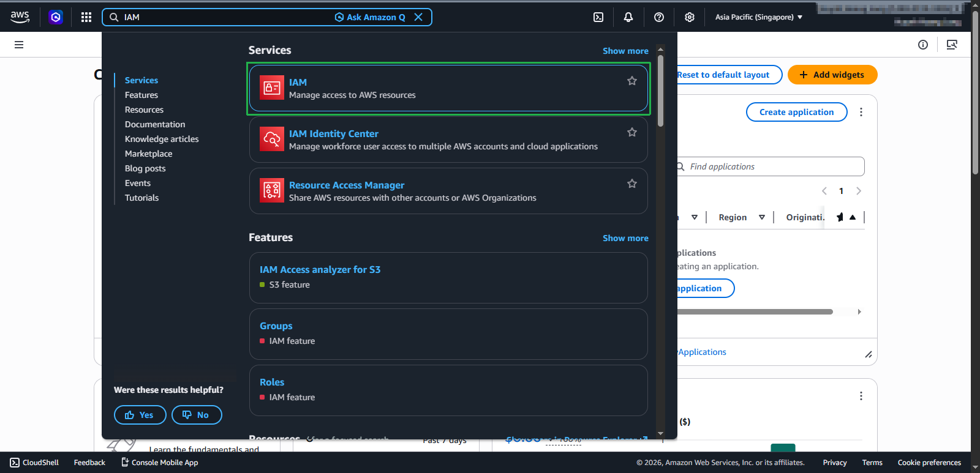Favorite IAM Identity Center star
Screen dimensions: 980x473
(x=632, y=132)
